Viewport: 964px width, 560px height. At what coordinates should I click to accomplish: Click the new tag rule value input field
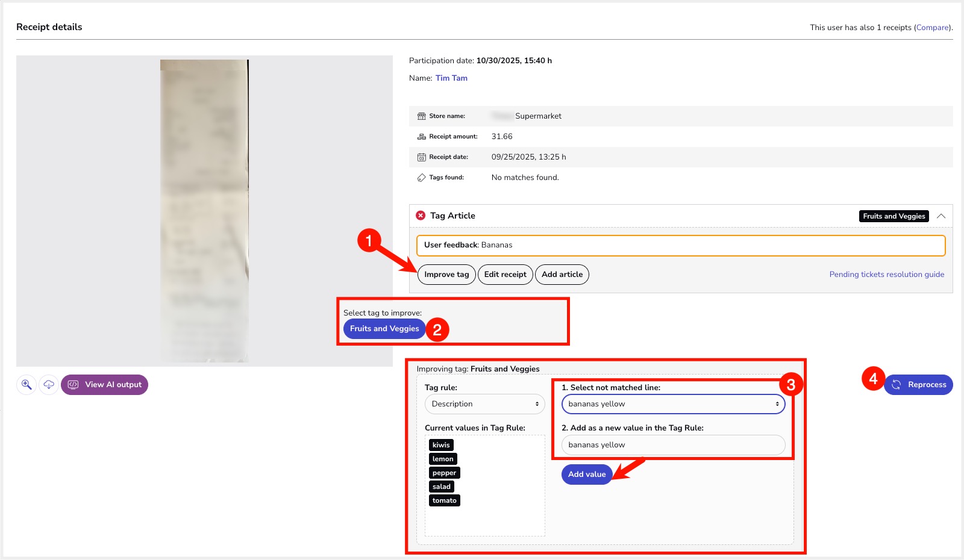[673, 445]
